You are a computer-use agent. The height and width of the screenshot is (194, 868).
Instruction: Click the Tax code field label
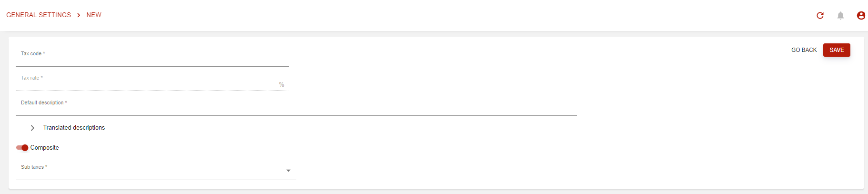pos(31,54)
